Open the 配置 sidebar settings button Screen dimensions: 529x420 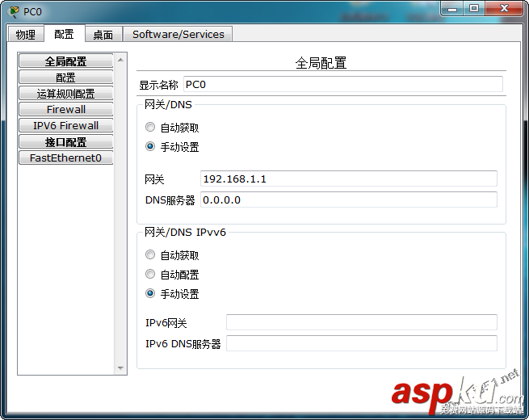pos(65,78)
